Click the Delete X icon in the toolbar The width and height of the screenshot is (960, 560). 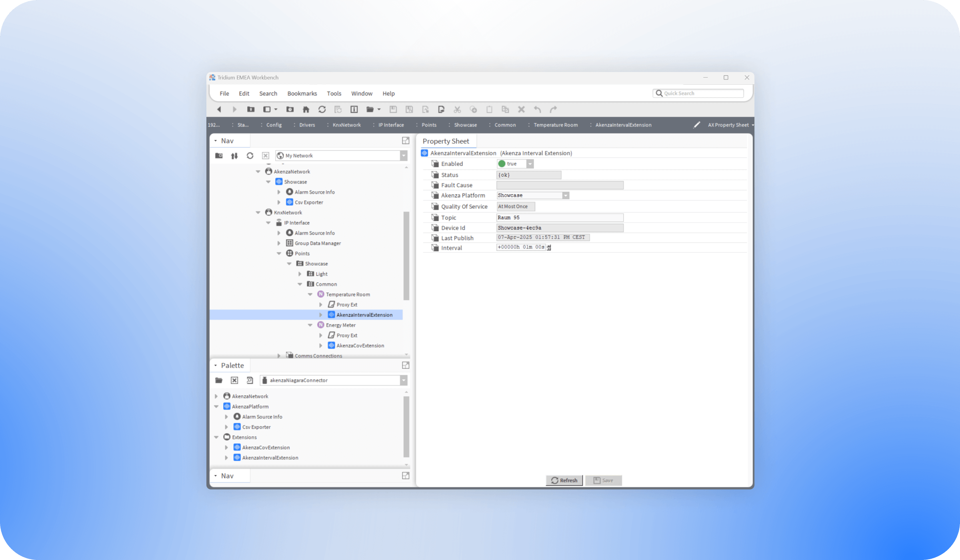coord(521,109)
